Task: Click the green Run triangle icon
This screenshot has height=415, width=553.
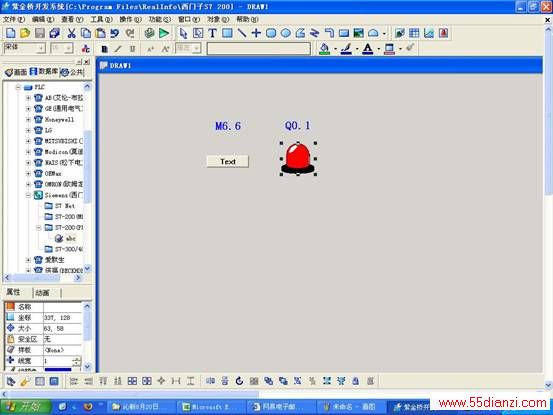Action: (x=164, y=33)
